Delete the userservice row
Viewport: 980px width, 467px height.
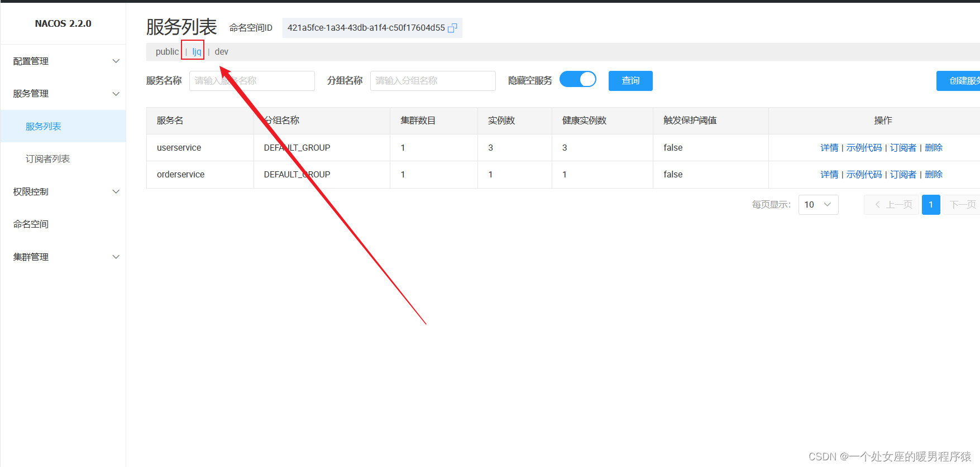click(934, 148)
